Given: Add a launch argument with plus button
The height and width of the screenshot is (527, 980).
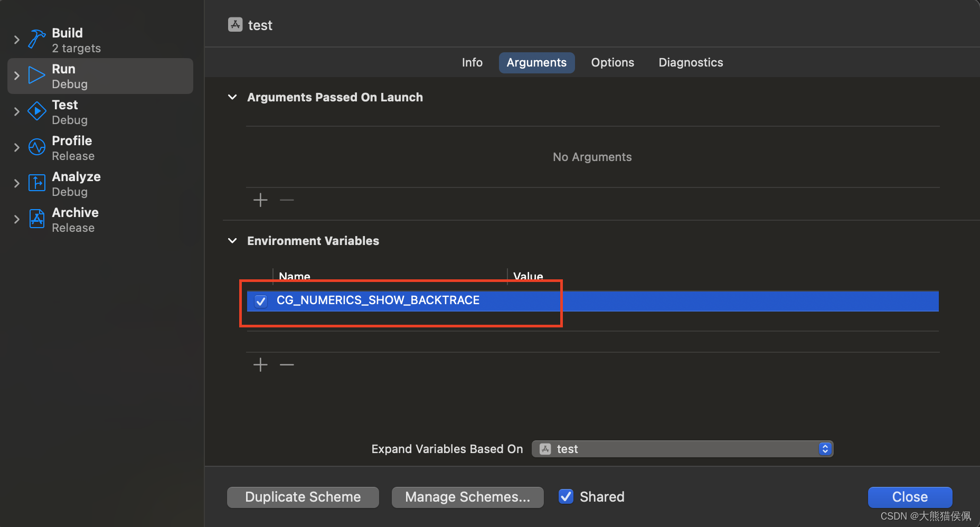Looking at the screenshot, I should pyautogui.click(x=260, y=200).
